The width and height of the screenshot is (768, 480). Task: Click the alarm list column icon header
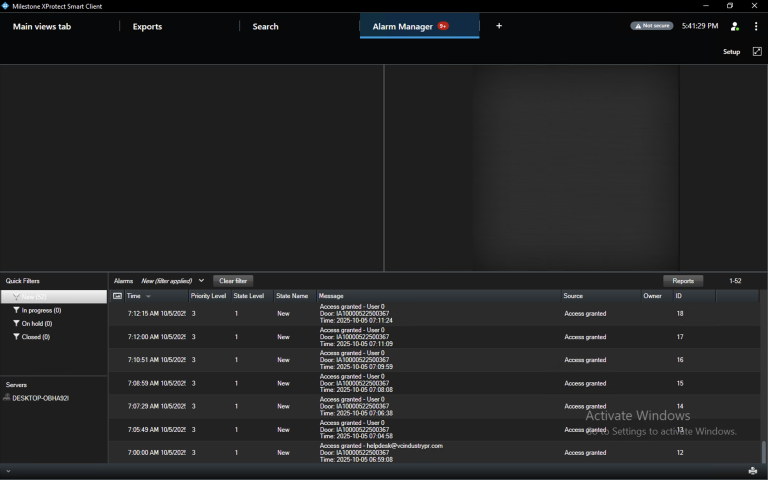click(117, 296)
